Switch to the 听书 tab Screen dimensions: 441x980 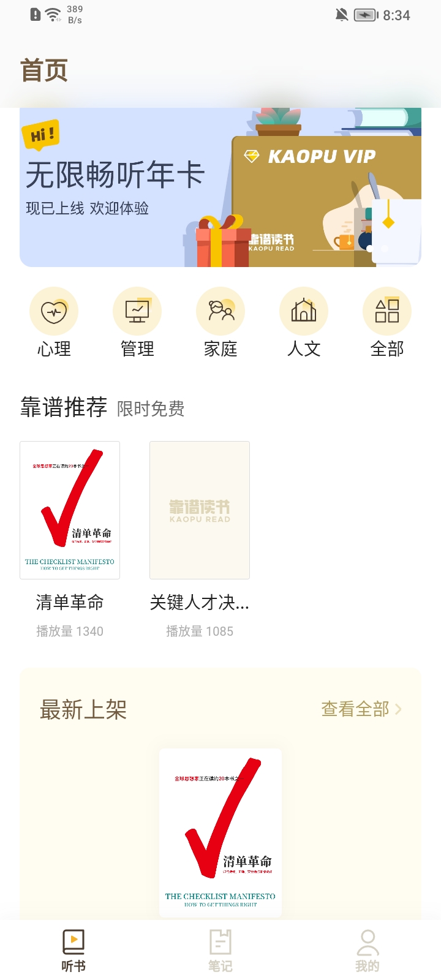tap(73, 951)
